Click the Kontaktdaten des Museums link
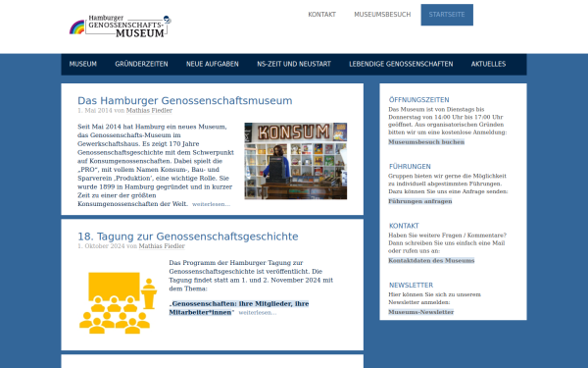Viewport: 588px width, 368px height. click(x=431, y=261)
